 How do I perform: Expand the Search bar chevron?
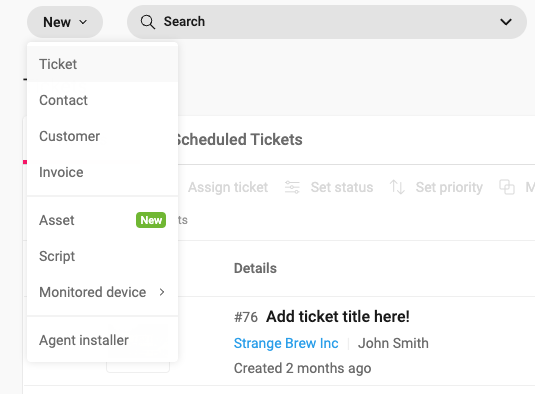[x=506, y=22]
